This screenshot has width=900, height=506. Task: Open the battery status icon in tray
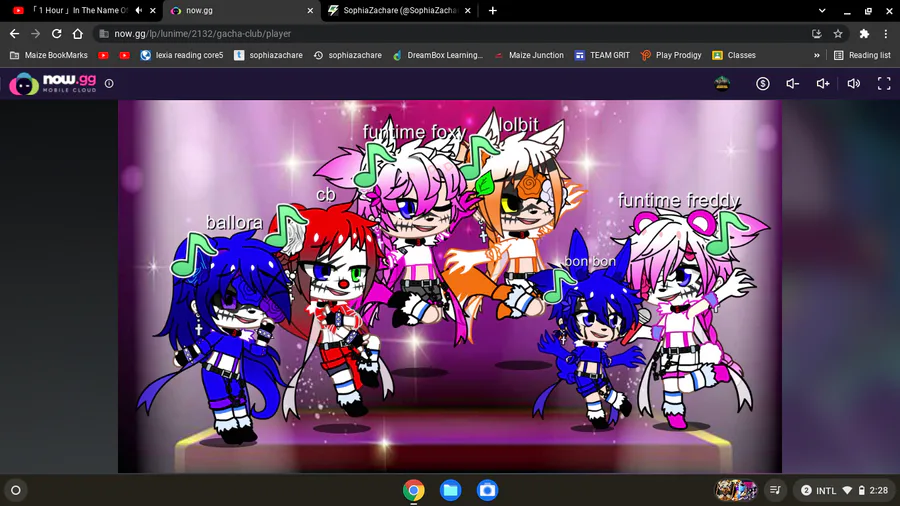click(862, 490)
